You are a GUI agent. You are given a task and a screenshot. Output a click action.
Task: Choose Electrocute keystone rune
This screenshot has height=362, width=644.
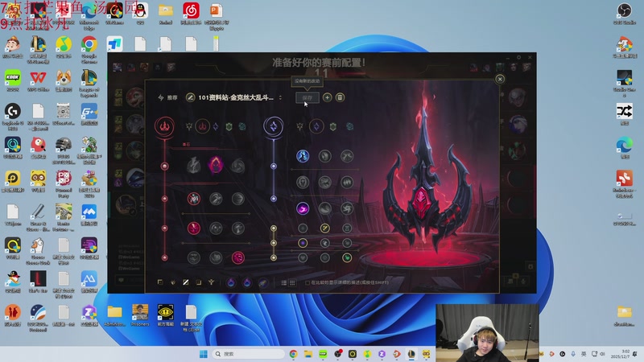coord(193,166)
